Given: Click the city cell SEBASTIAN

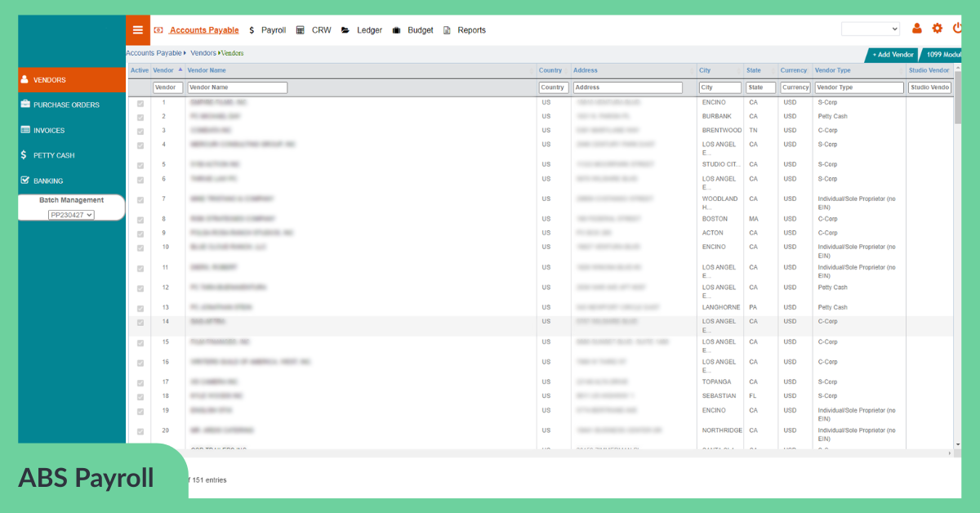Looking at the screenshot, I should point(719,395).
